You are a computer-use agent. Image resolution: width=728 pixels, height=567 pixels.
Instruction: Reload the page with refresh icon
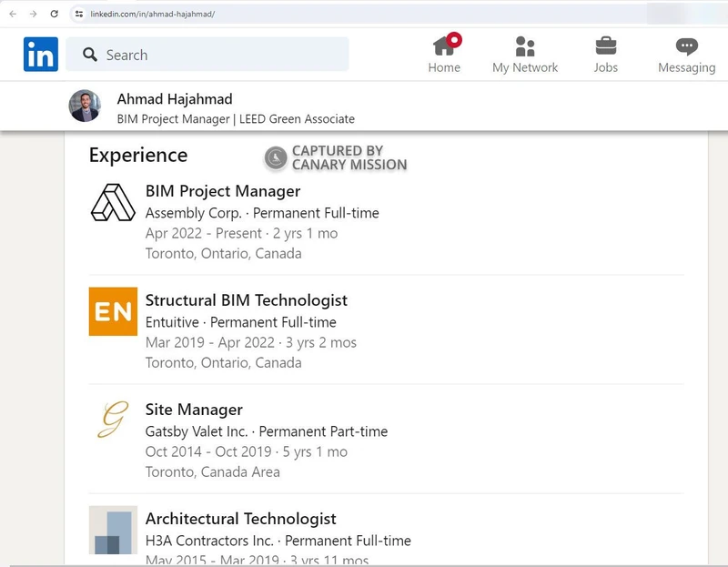[x=55, y=14]
